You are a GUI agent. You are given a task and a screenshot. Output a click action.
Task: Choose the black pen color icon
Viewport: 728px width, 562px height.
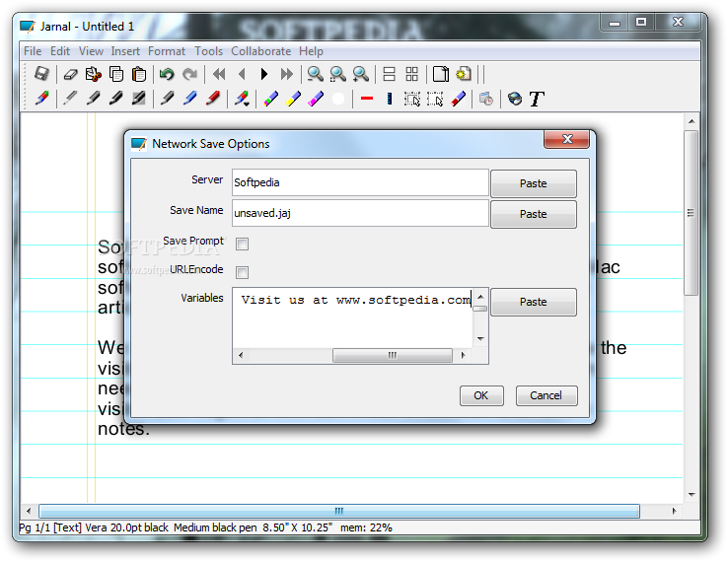[x=167, y=99]
